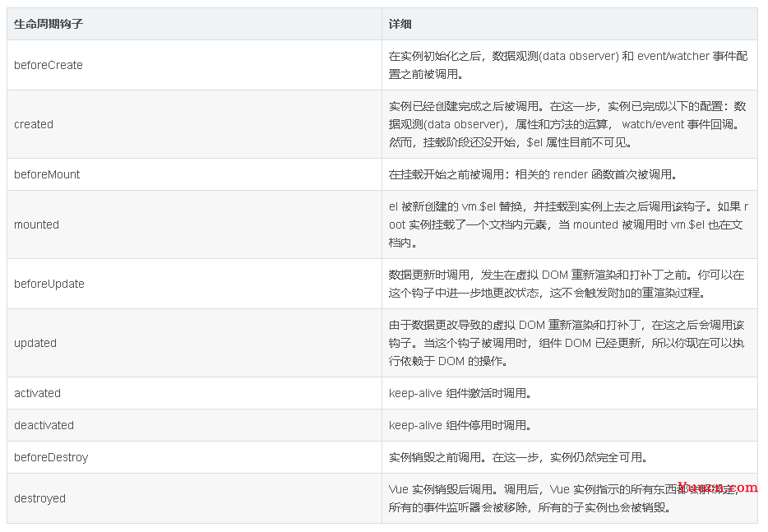
Task: Click the destroyed hook name cell
Action: [x=39, y=498]
